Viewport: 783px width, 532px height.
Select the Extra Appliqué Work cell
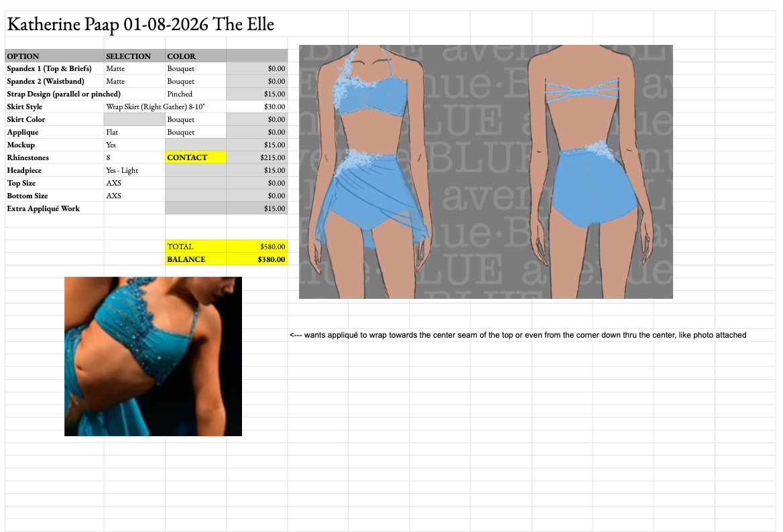click(54, 208)
